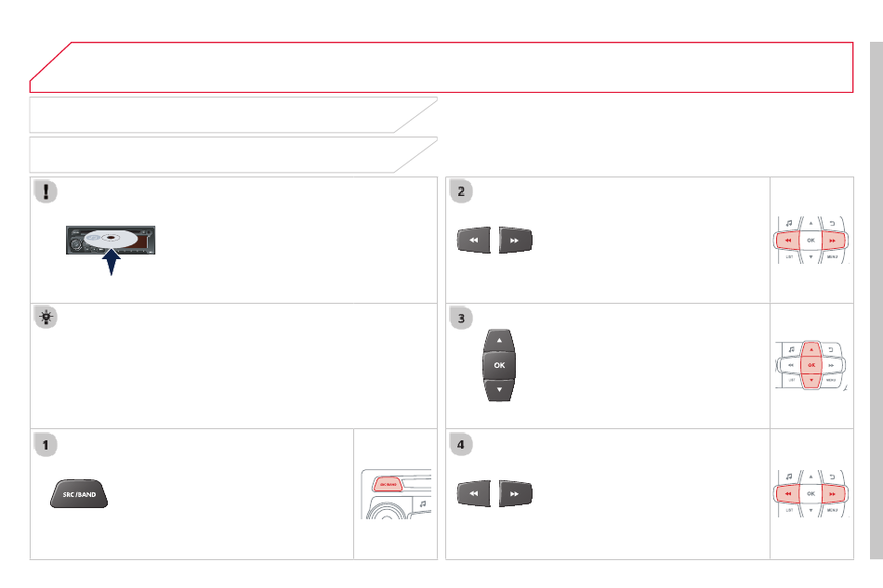Click the lightbulb tip icon
883x588 pixels.
point(46,318)
